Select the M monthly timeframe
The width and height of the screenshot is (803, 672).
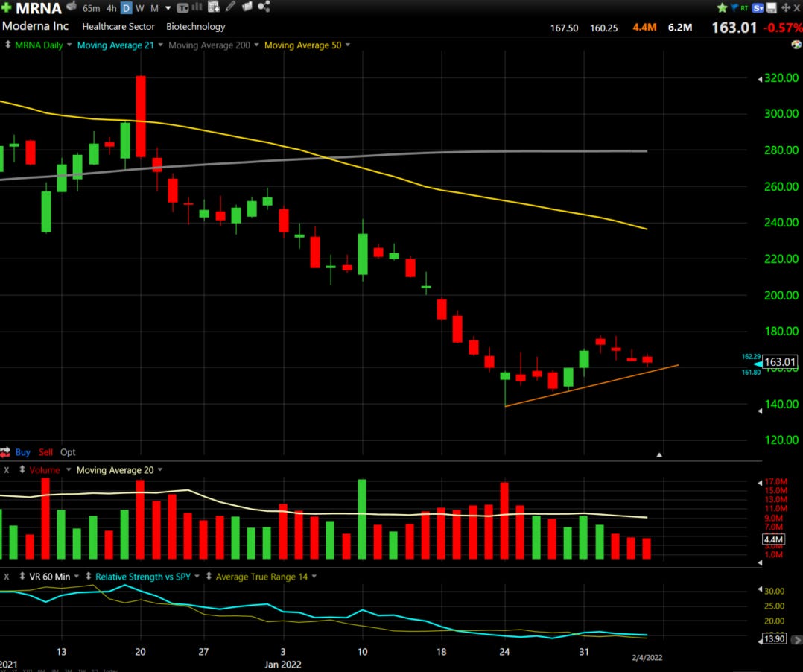[154, 8]
